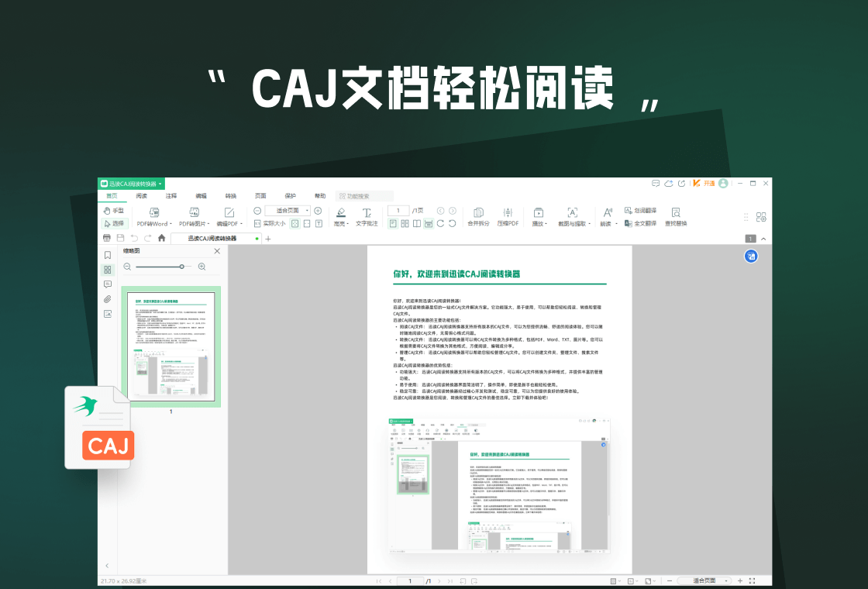
Task: Go to the next view arrow in toolbar
Action: [x=453, y=211]
